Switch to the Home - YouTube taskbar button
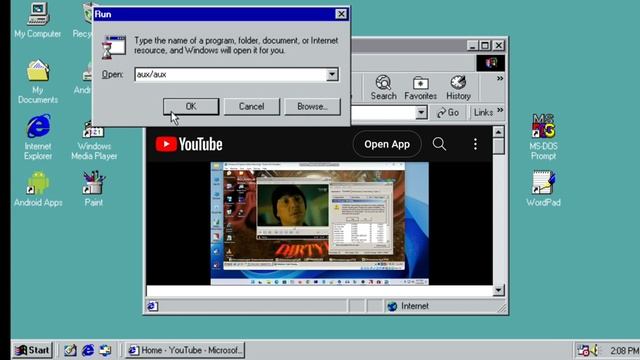640x360 pixels. [x=184, y=350]
